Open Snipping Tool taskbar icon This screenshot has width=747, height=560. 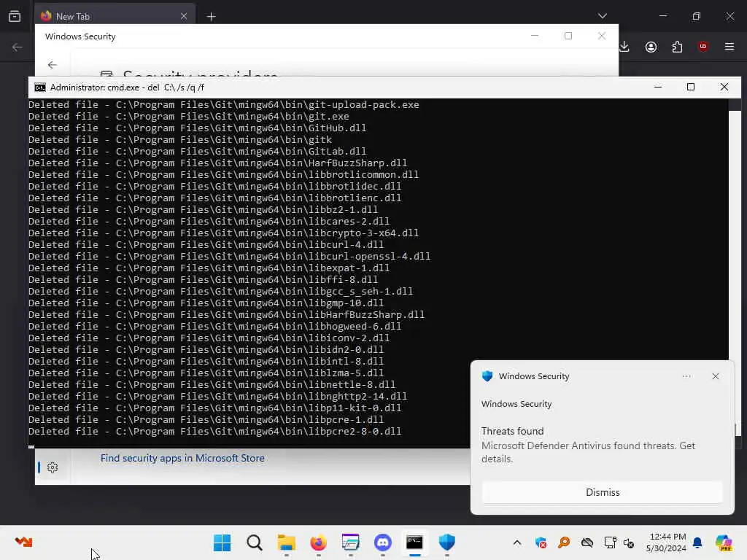[350, 542]
